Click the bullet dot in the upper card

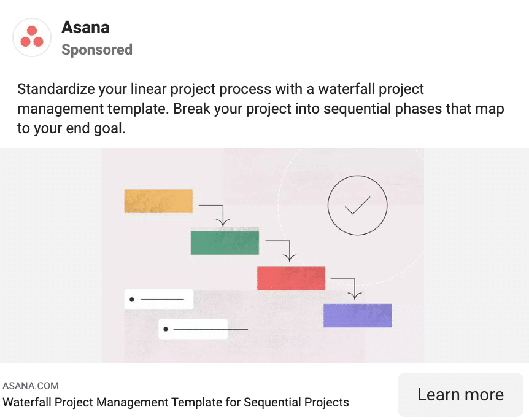[x=132, y=300]
